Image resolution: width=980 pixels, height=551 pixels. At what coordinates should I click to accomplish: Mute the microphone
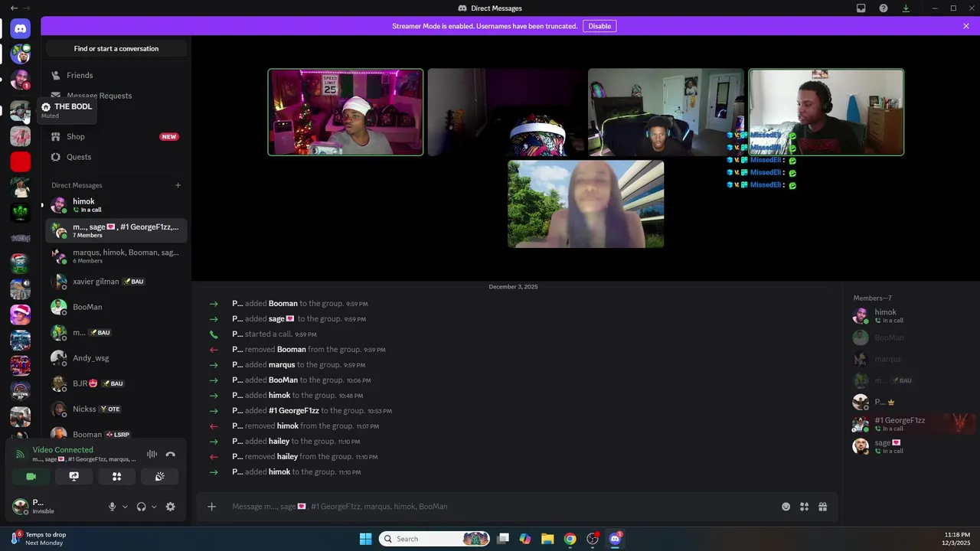click(112, 507)
